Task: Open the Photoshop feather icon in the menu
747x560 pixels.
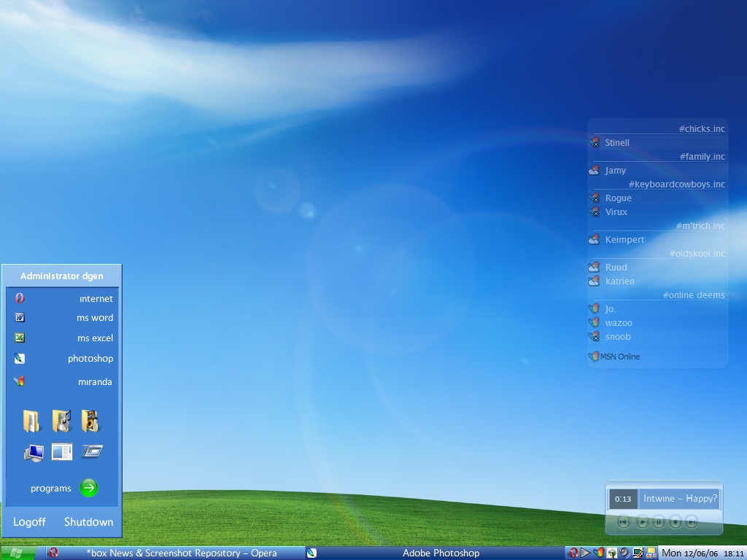Action: tap(20, 359)
